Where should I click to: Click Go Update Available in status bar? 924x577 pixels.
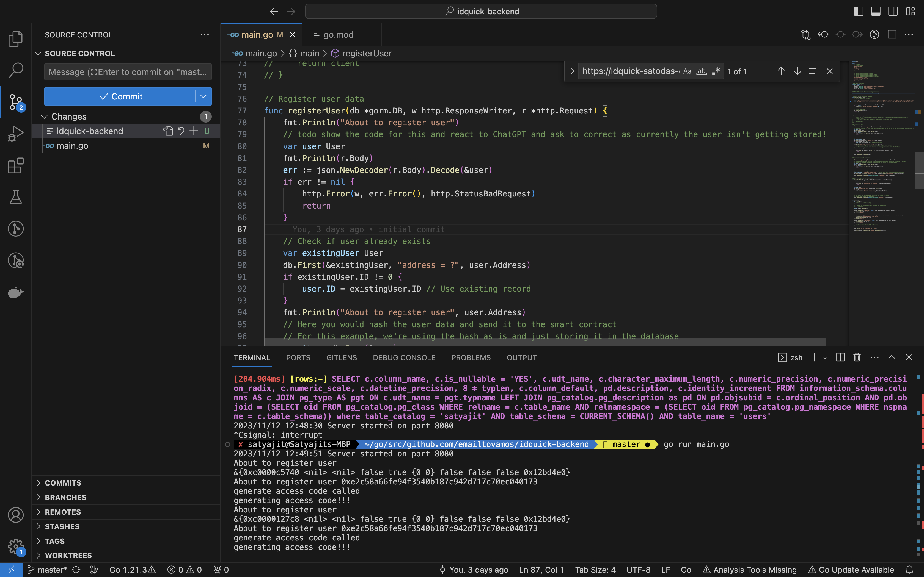point(851,570)
